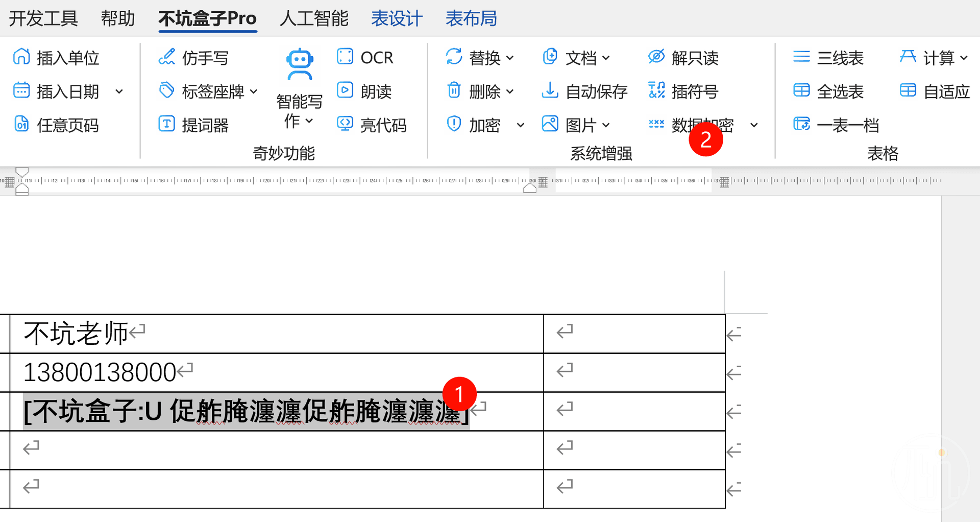Enable 自动保存 auto-save
The height and width of the screenshot is (522, 980).
pyautogui.click(x=584, y=91)
